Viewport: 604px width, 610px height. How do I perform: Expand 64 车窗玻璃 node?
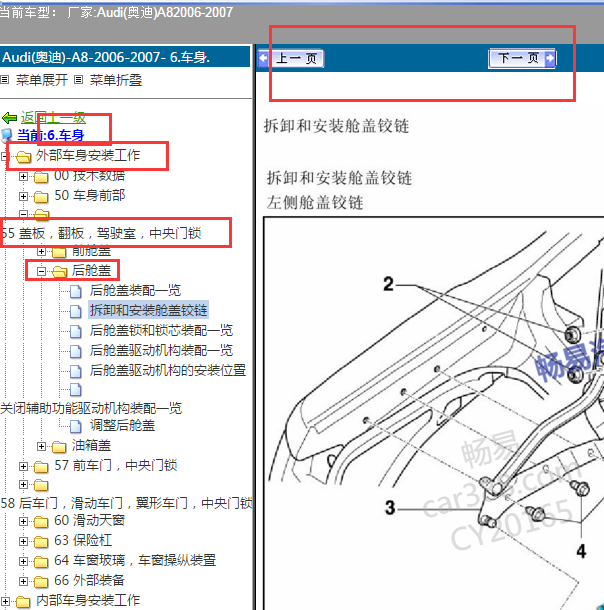pyautogui.click(x=23, y=561)
